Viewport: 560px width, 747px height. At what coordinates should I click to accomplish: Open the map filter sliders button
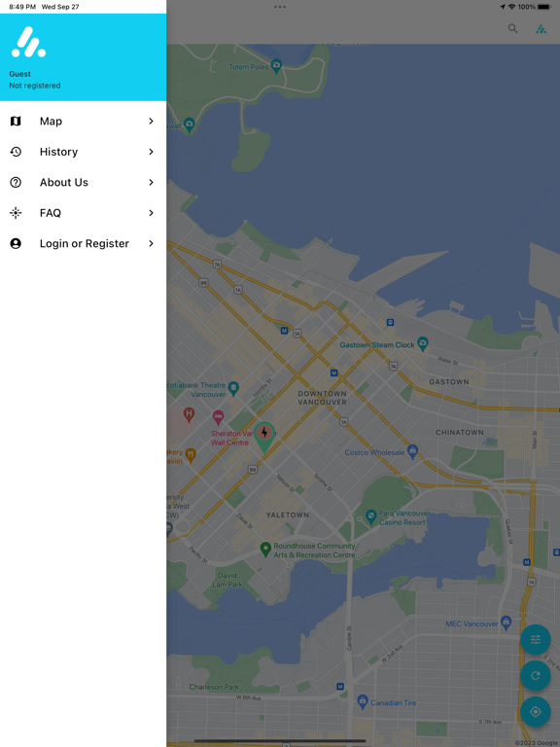pos(536,639)
